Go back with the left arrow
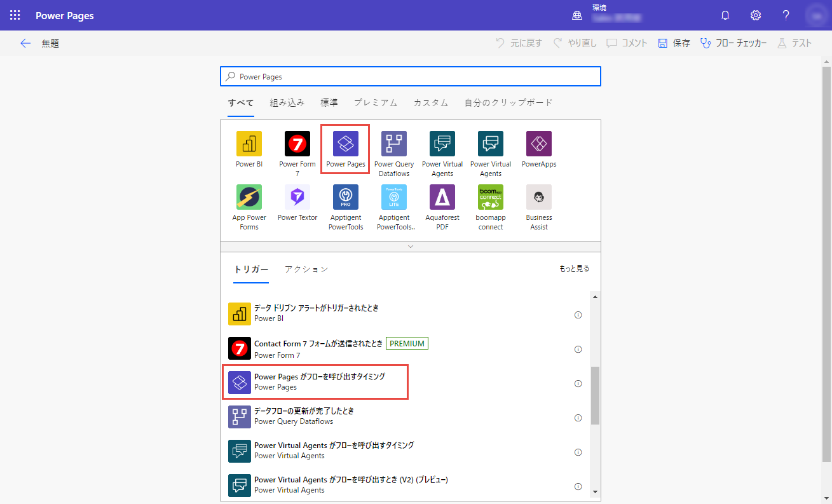 [25, 43]
